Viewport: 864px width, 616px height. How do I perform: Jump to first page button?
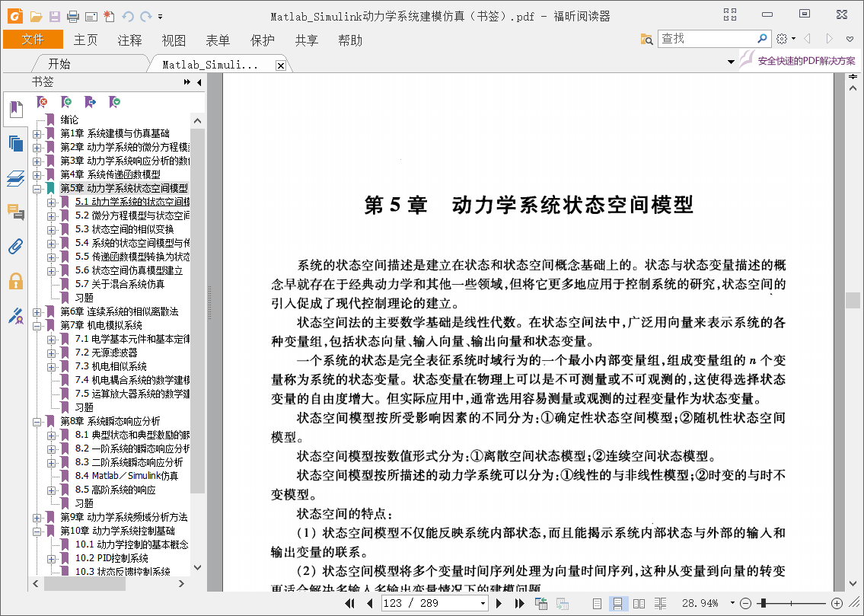click(x=349, y=603)
